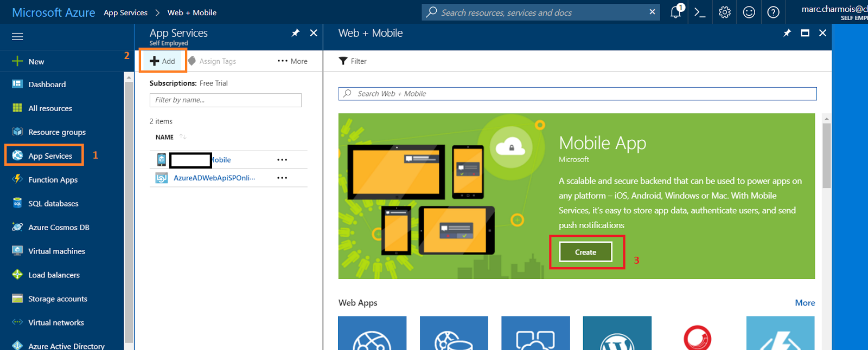Click Filter in Web + Mobile blade
Screen dimensions: 868x350
(x=353, y=61)
